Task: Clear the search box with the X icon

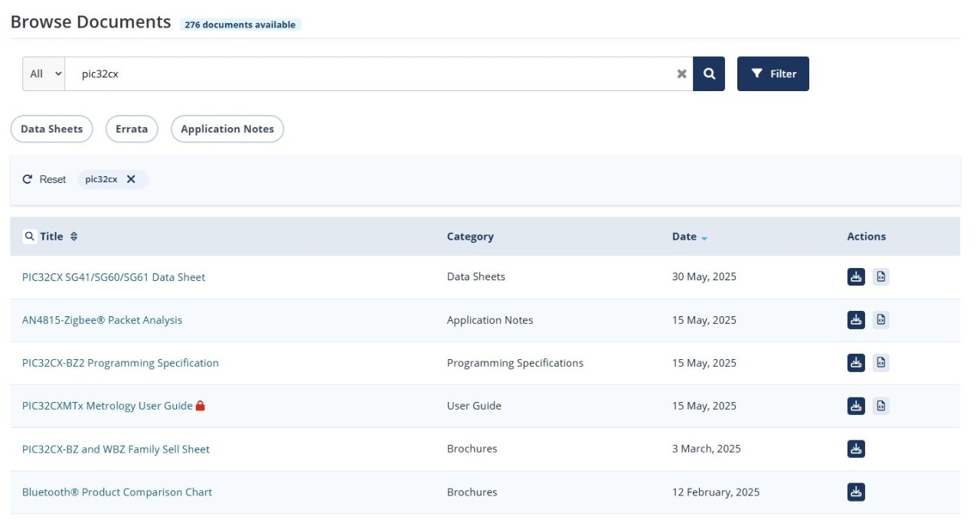Action: point(681,74)
